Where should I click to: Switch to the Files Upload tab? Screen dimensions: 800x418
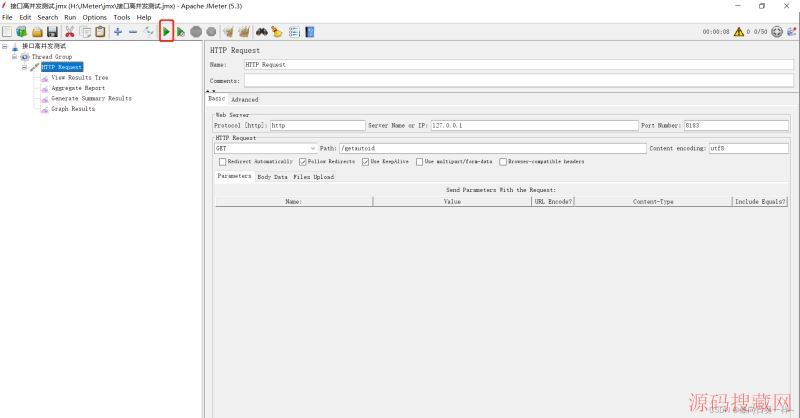click(313, 177)
